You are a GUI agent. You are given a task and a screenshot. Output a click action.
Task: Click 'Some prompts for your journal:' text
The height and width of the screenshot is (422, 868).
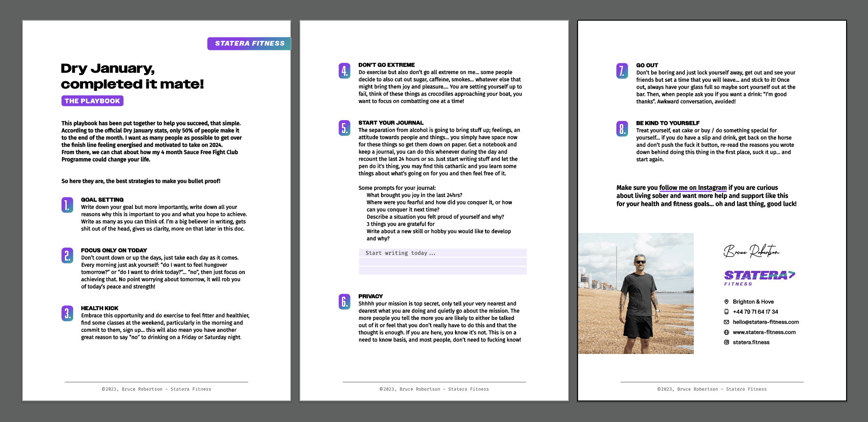pyautogui.click(x=397, y=188)
